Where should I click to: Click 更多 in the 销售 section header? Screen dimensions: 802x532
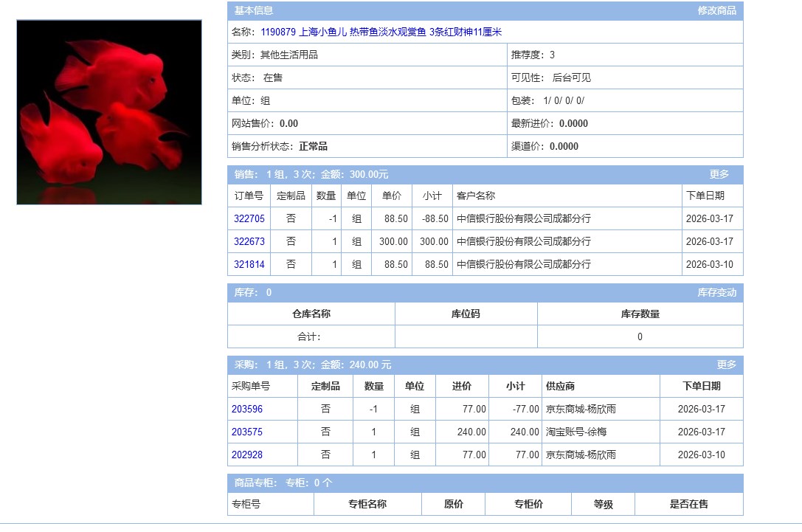719,175
